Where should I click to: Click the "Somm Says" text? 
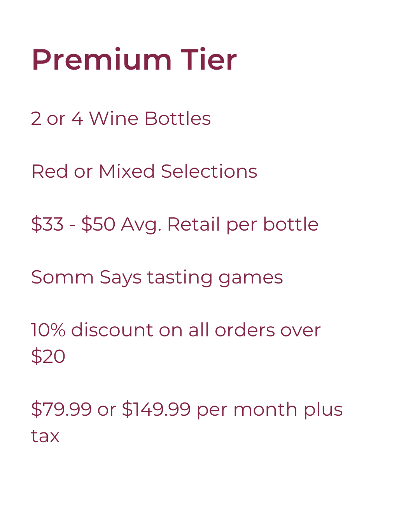tap(86, 277)
